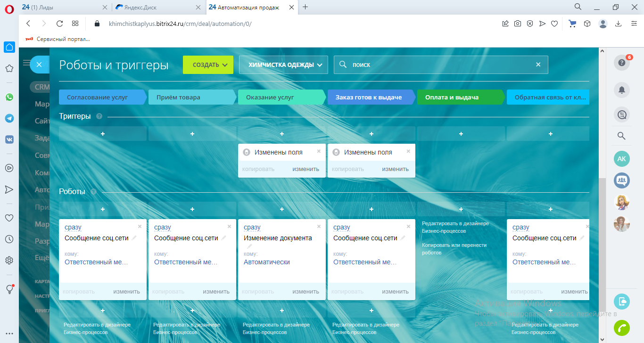Open the notifications bell icon
This screenshot has width=644, height=343.
coord(621,90)
